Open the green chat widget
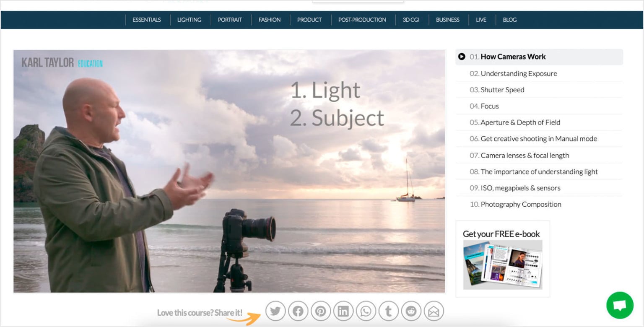This screenshot has width=644, height=327. click(x=620, y=305)
